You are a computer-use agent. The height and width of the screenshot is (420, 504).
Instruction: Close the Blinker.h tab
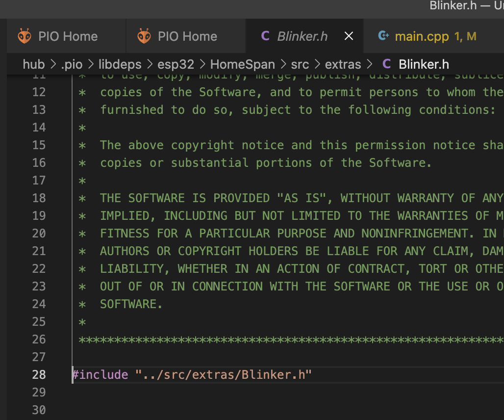click(349, 36)
